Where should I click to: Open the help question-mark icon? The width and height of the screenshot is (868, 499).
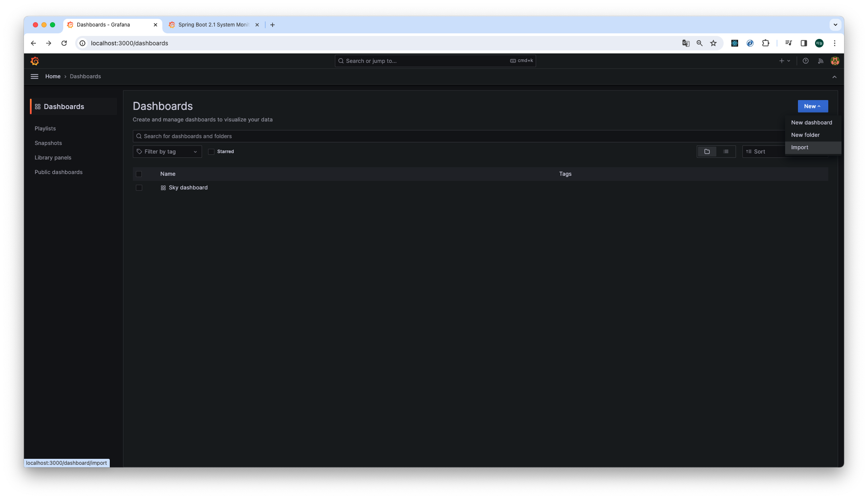coord(805,61)
